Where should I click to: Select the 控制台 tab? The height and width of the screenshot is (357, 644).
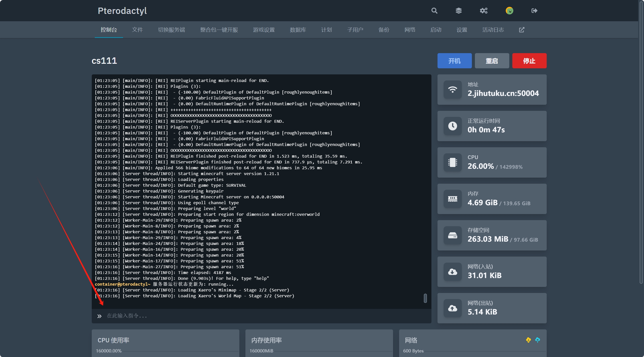tap(109, 30)
